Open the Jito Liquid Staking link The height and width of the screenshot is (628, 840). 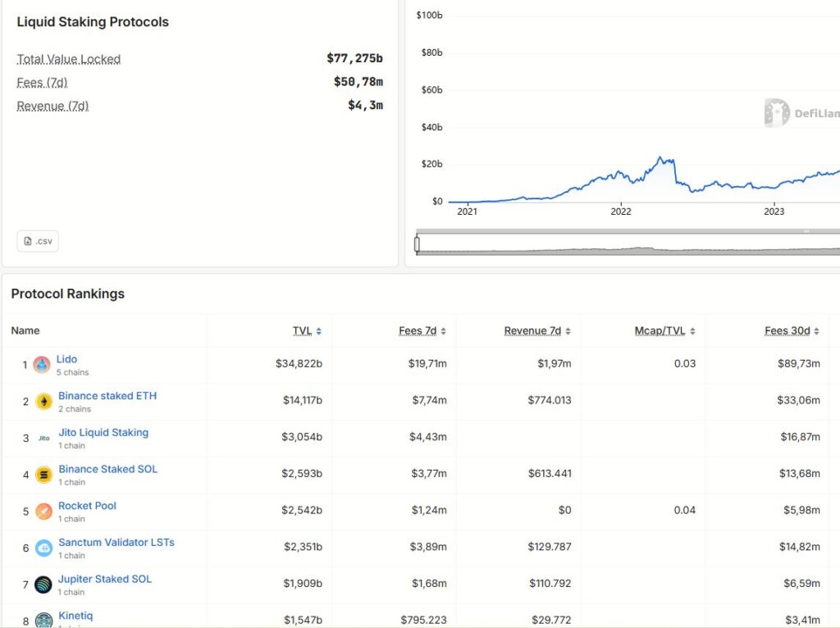[x=103, y=433]
